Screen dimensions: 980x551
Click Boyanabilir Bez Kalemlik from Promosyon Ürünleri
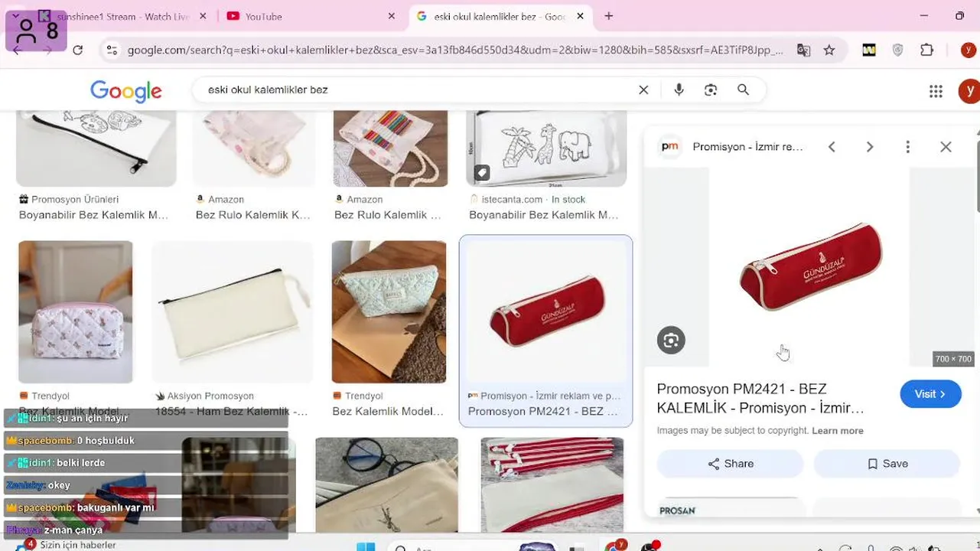click(93, 215)
